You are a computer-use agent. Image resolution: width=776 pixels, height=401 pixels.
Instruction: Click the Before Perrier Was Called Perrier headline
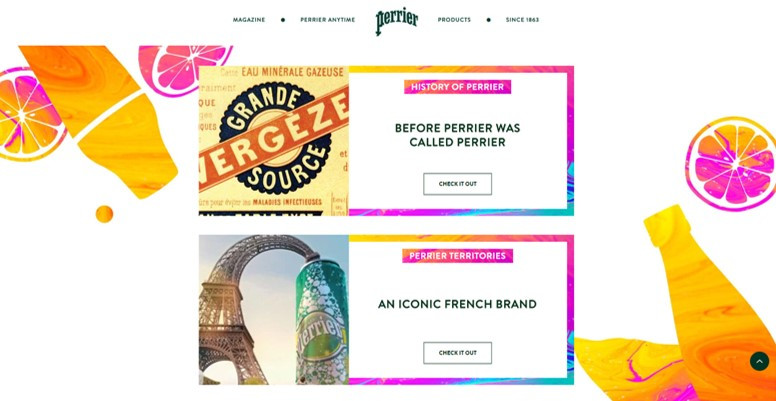click(x=457, y=135)
